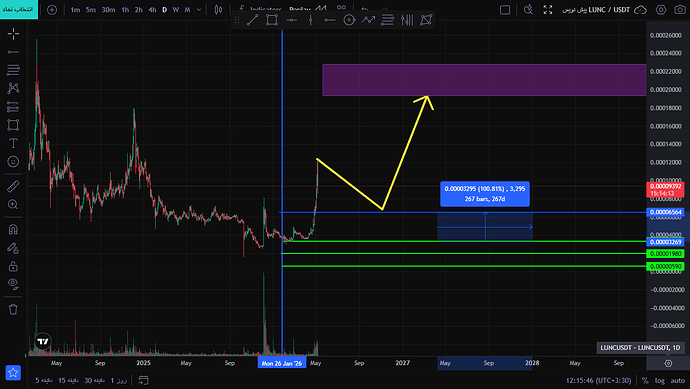Switch to 2h timeframe

pyautogui.click(x=139, y=10)
